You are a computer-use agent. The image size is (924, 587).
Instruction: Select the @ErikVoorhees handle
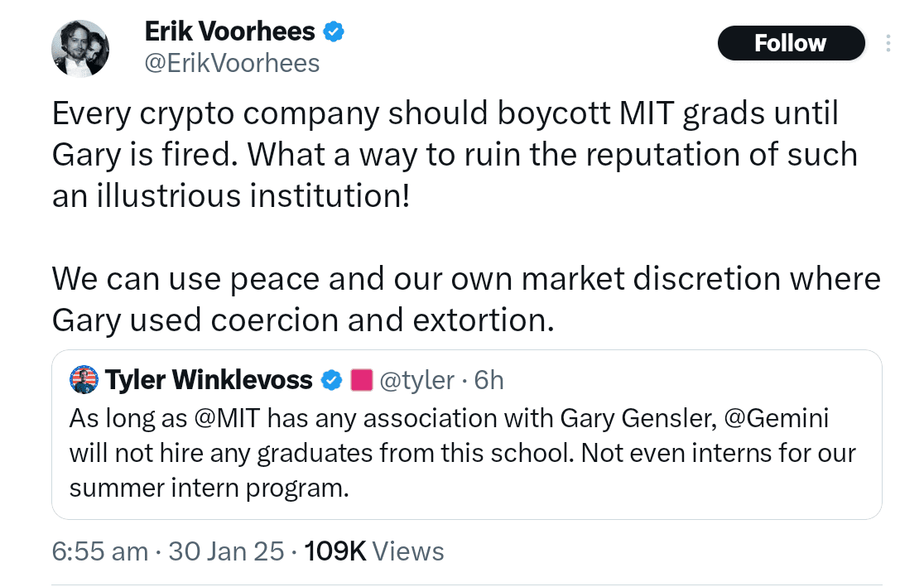click(x=233, y=62)
